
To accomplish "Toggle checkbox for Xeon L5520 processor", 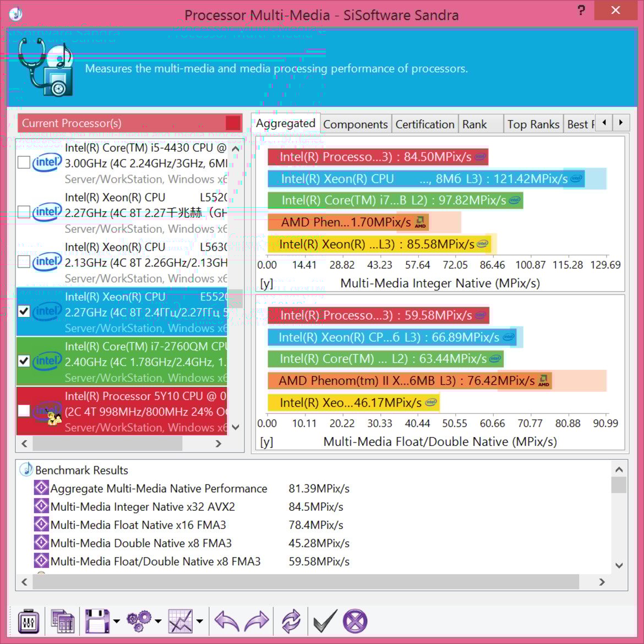I will click(24, 212).
